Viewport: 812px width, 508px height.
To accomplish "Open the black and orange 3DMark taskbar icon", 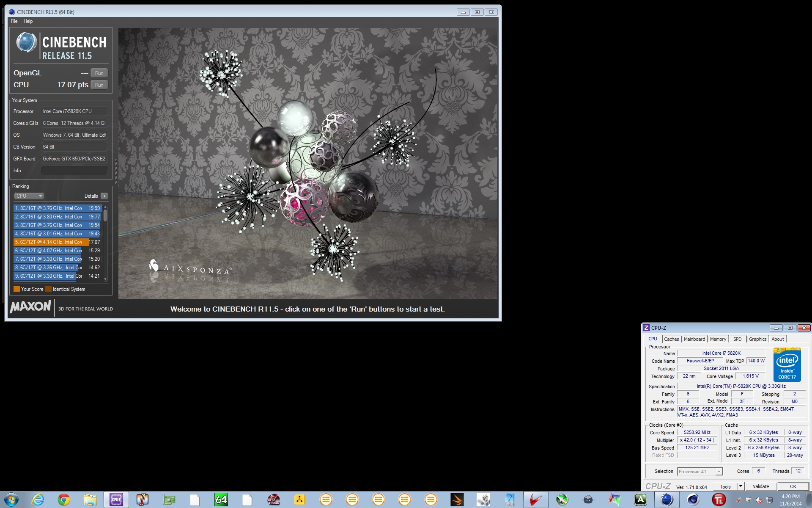I will coord(457,500).
